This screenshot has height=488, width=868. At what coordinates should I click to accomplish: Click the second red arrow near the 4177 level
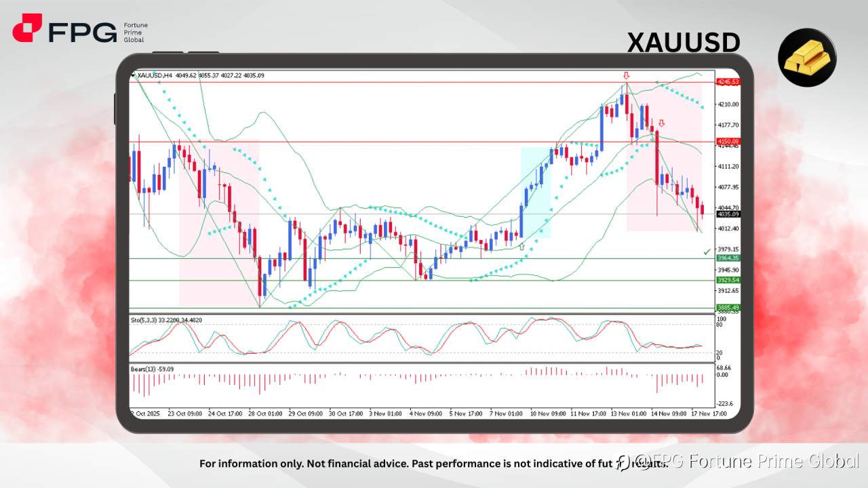click(x=661, y=123)
